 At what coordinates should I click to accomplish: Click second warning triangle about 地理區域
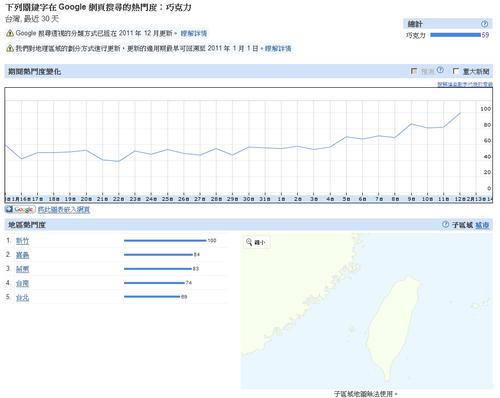10,49
